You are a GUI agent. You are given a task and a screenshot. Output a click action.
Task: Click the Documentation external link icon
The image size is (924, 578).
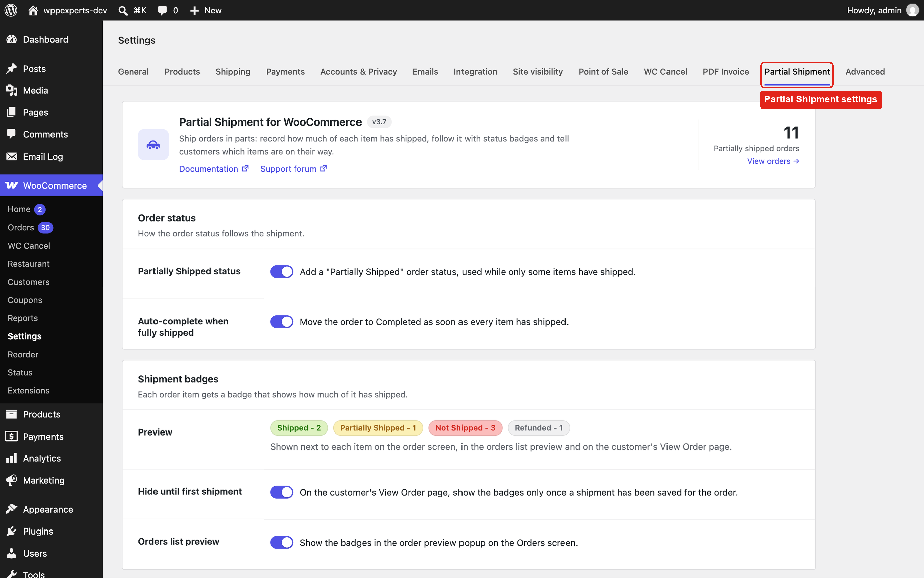click(245, 168)
